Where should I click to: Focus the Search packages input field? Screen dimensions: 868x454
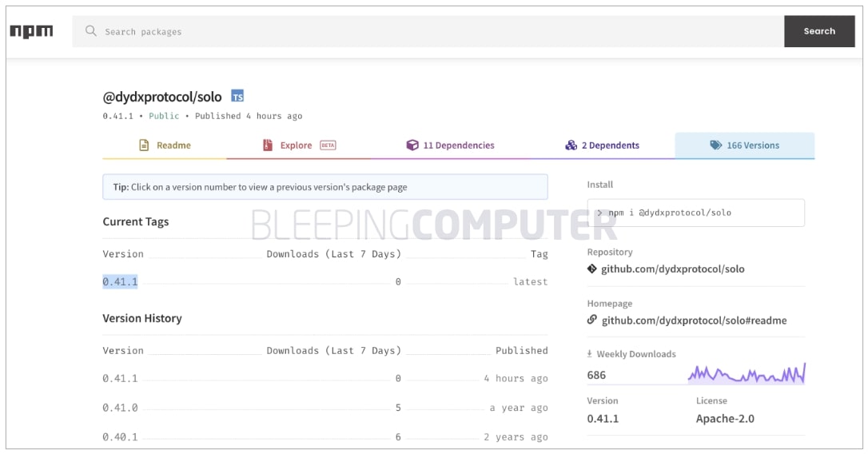[x=428, y=31]
